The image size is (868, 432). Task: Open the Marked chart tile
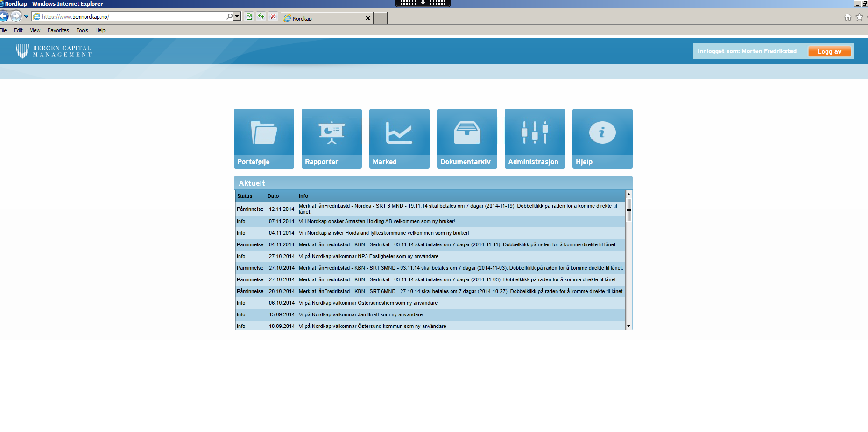(399, 139)
